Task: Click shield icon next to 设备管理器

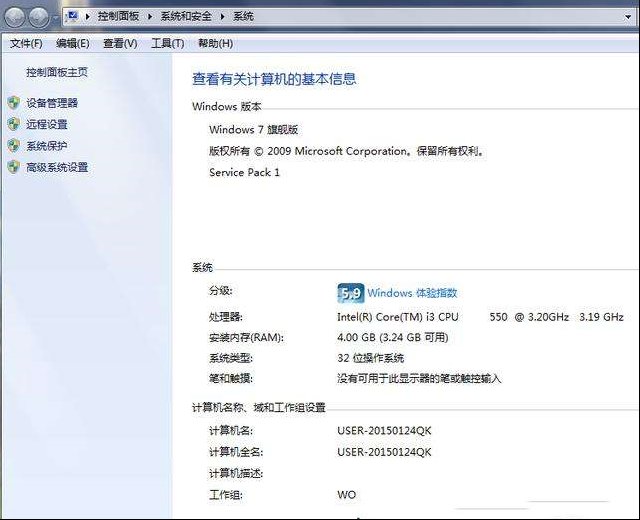Action: (14, 103)
